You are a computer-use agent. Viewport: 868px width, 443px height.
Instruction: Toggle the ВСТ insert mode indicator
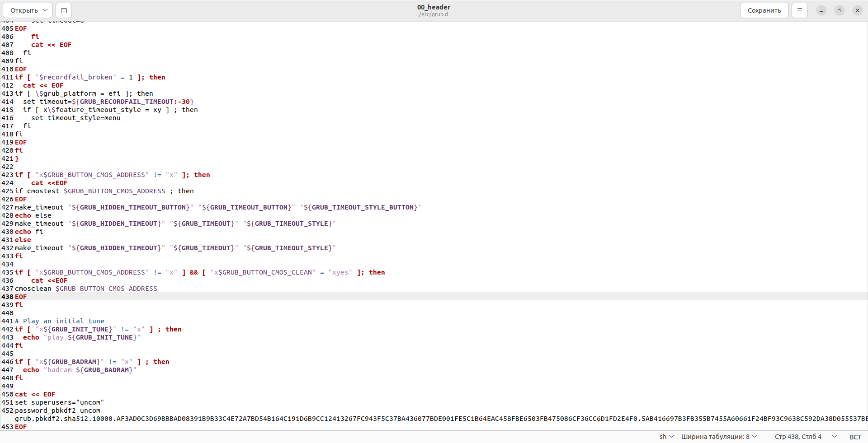coord(855,437)
